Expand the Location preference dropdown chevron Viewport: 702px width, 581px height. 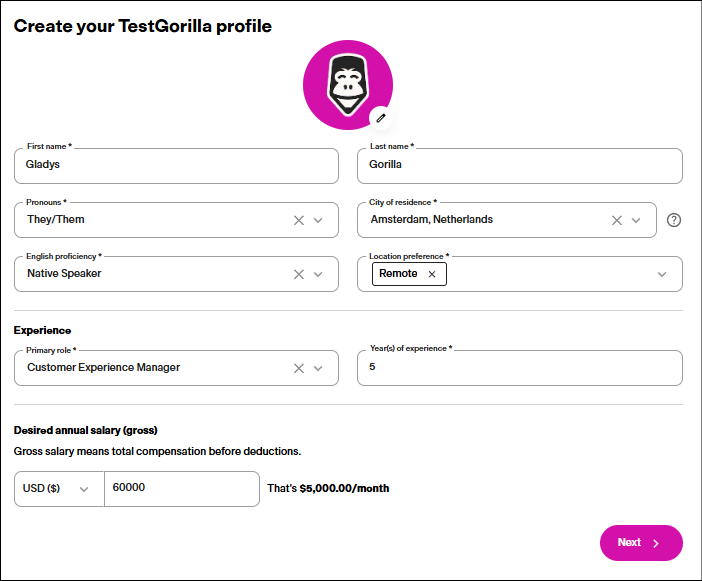tap(662, 274)
